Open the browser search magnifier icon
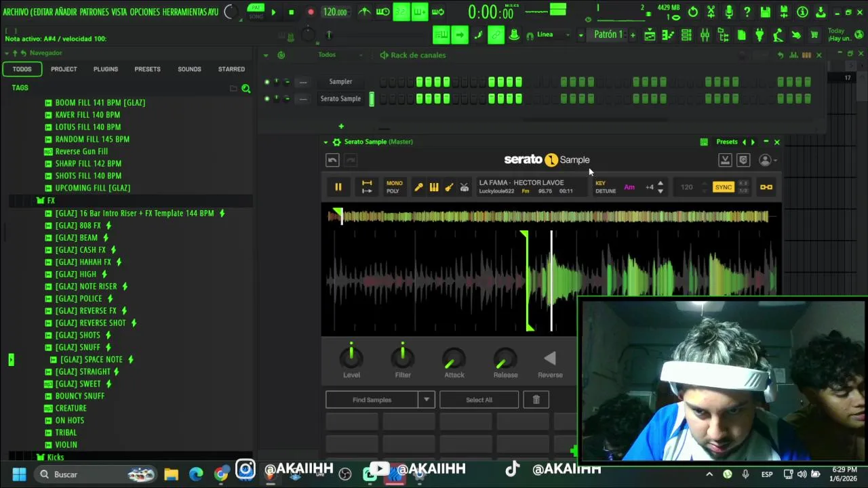This screenshot has width=868, height=488. [246, 88]
